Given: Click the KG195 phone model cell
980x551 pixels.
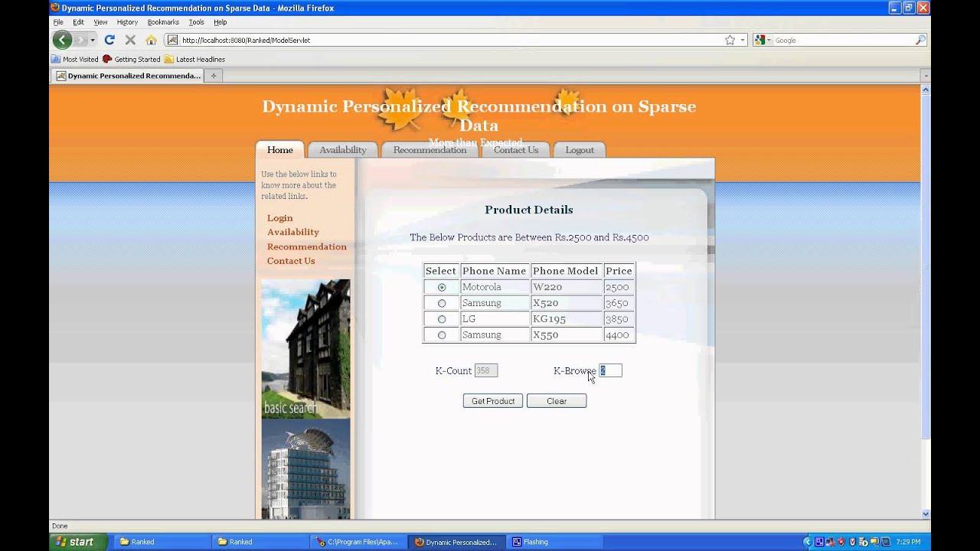Looking at the screenshot, I should [566, 319].
